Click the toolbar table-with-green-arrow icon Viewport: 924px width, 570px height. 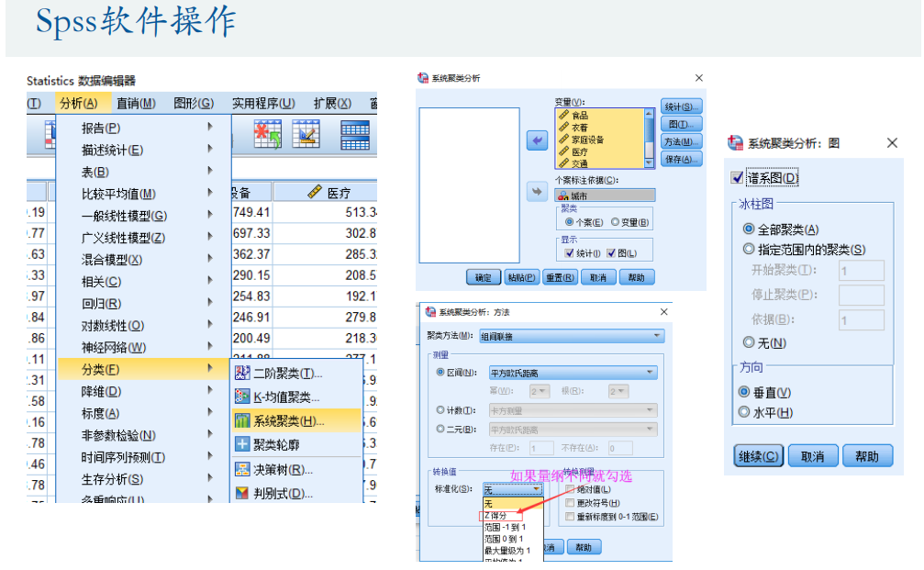(268, 134)
